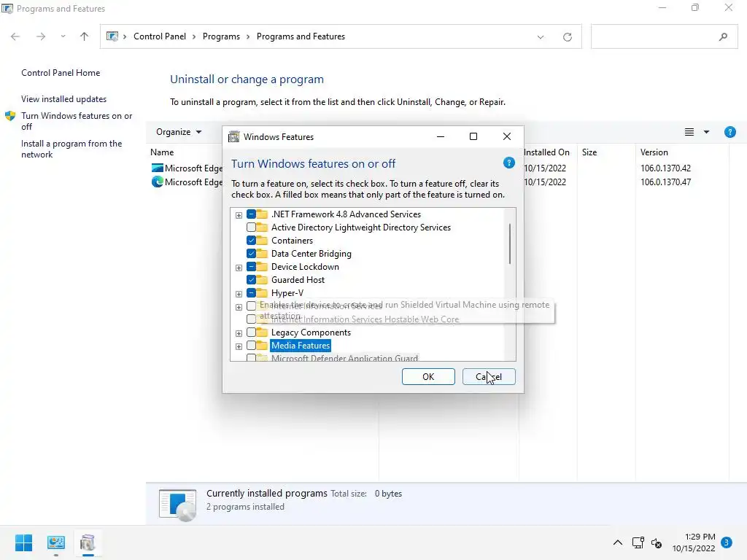The height and width of the screenshot is (560, 747).
Task: Open the view options dropdown arrow
Action: tap(706, 132)
